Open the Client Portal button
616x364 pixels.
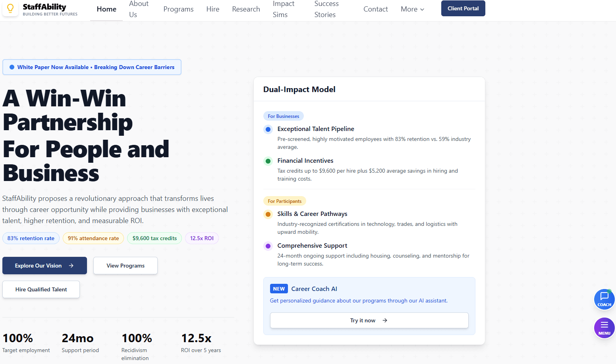[463, 8]
